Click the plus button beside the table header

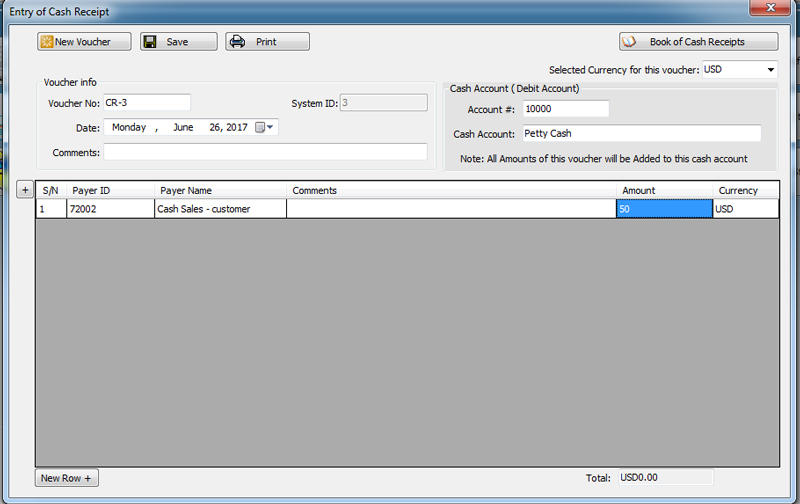click(25, 190)
